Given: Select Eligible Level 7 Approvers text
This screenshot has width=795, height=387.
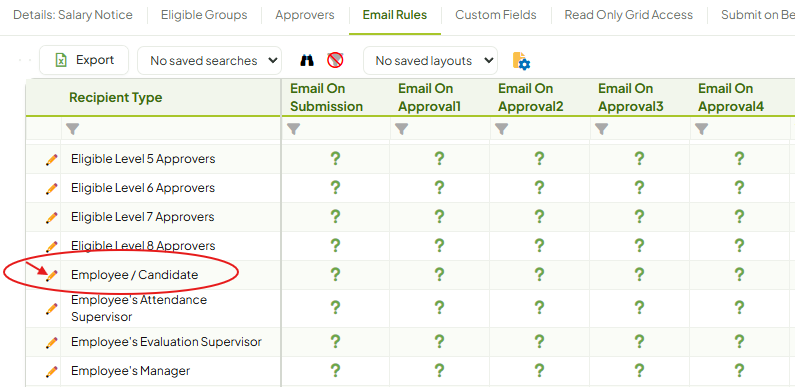Looking at the screenshot, I should 142,217.
